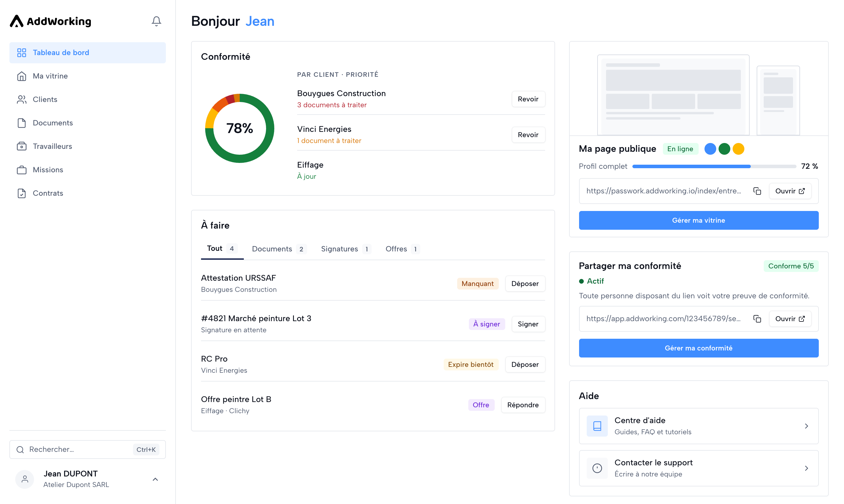This screenshot has width=844, height=504.
Task: Click the Eiffage client row
Action: click(421, 170)
